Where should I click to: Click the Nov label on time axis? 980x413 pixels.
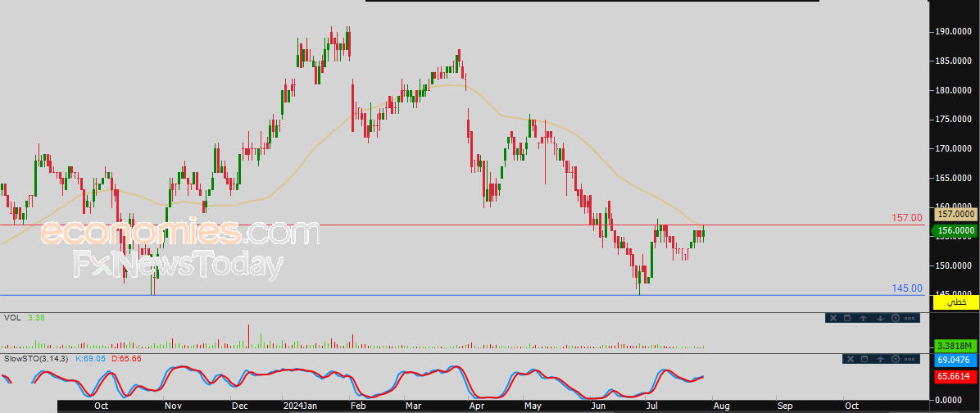pos(173,406)
